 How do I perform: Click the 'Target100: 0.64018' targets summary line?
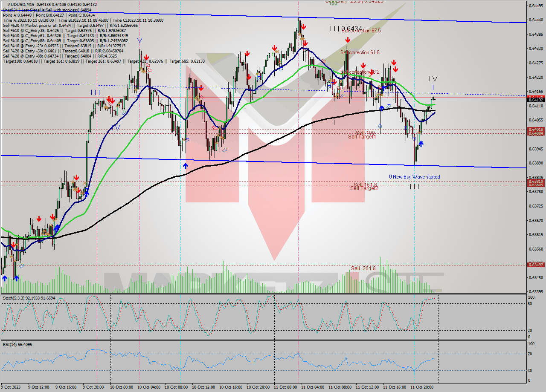[x=104, y=61]
